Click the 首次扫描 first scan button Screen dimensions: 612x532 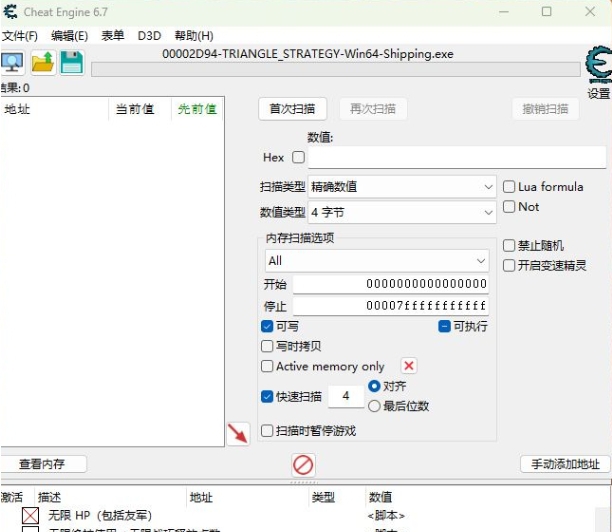click(x=292, y=109)
